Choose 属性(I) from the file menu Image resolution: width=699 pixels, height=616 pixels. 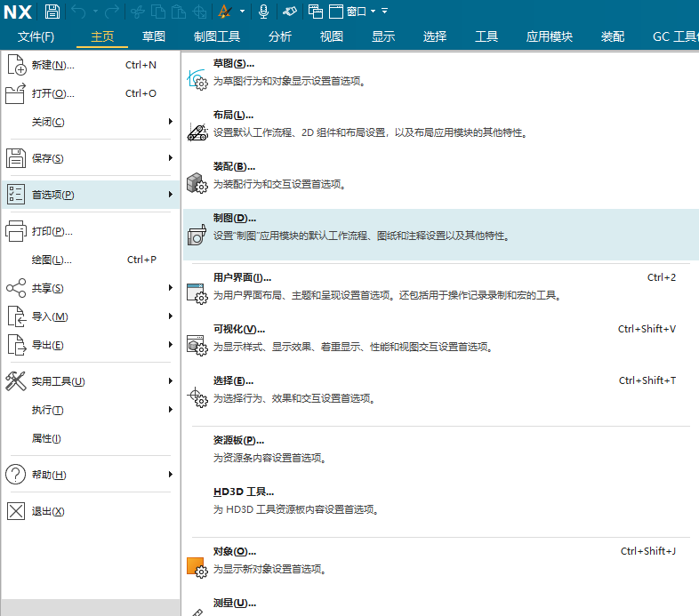[x=91, y=438]
